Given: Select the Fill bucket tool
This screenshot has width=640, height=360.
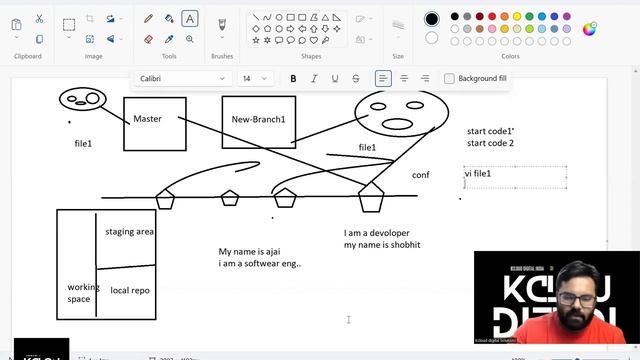Looking at the screenshot, I should pyautogui.click(x=169, y=18).
